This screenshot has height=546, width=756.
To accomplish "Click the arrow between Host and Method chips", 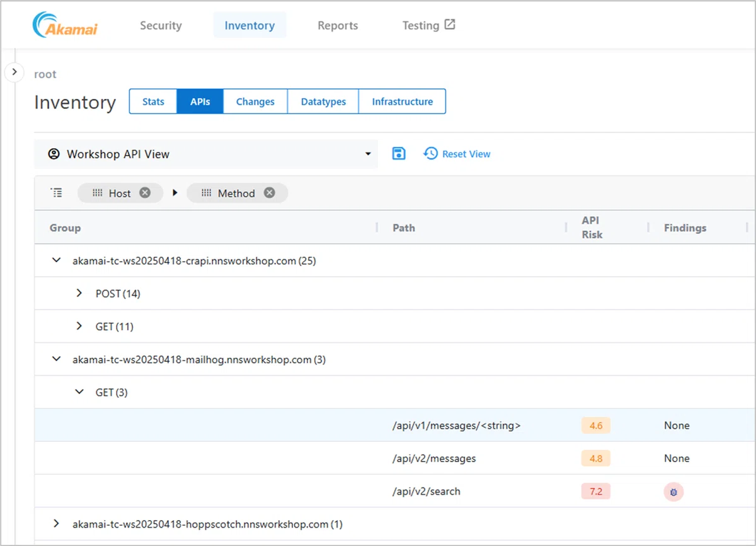I will click(175, 193).
